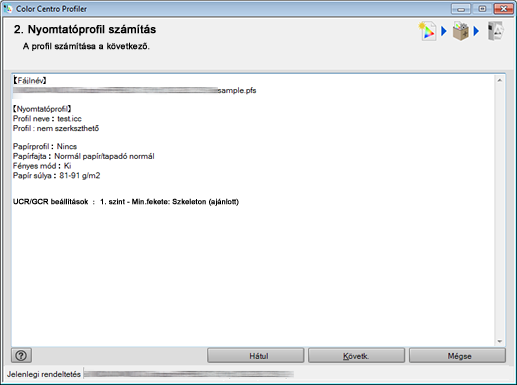Click the 【Fájlnév】 heading
This screenshot has height=385, width=517.
(x=29, y=80)
